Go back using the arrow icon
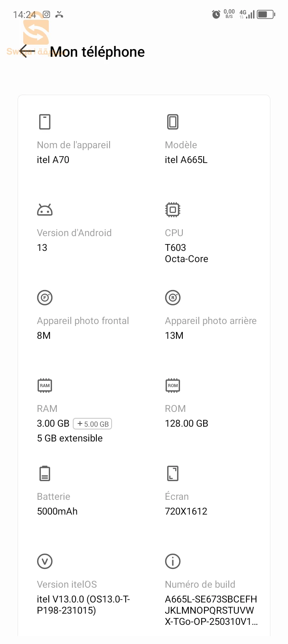 (x=26, y=51)
